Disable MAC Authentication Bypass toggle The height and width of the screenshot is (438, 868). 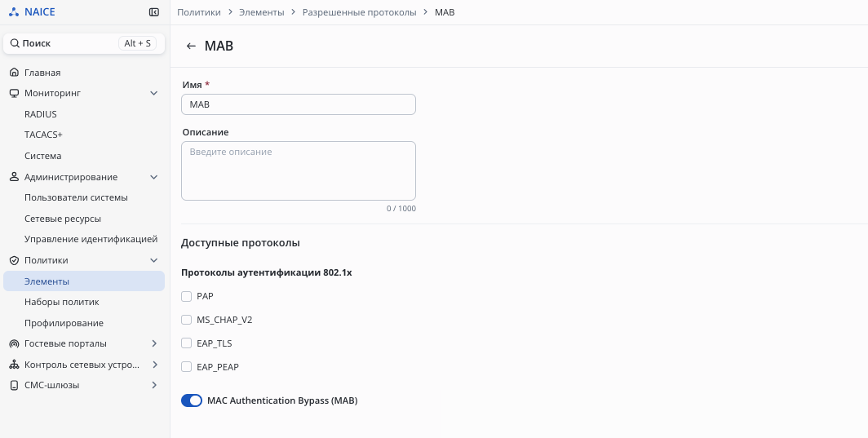tap(192, 400)
